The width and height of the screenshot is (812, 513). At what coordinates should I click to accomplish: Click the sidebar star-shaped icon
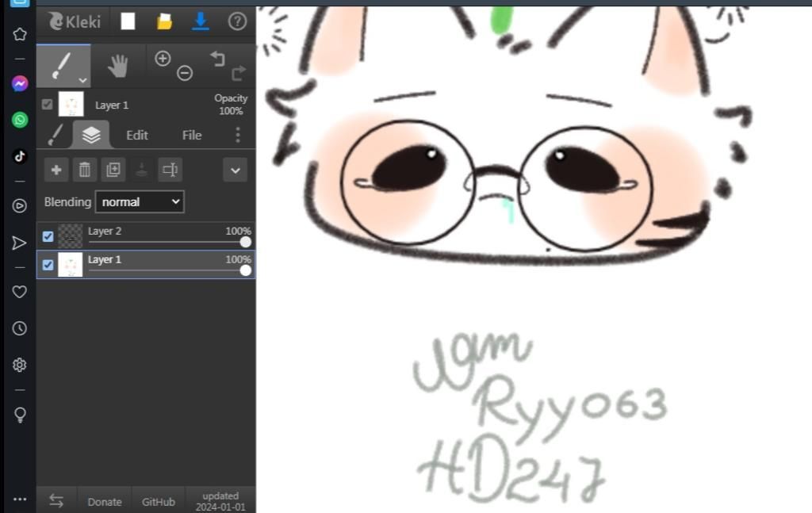point(20,34)
